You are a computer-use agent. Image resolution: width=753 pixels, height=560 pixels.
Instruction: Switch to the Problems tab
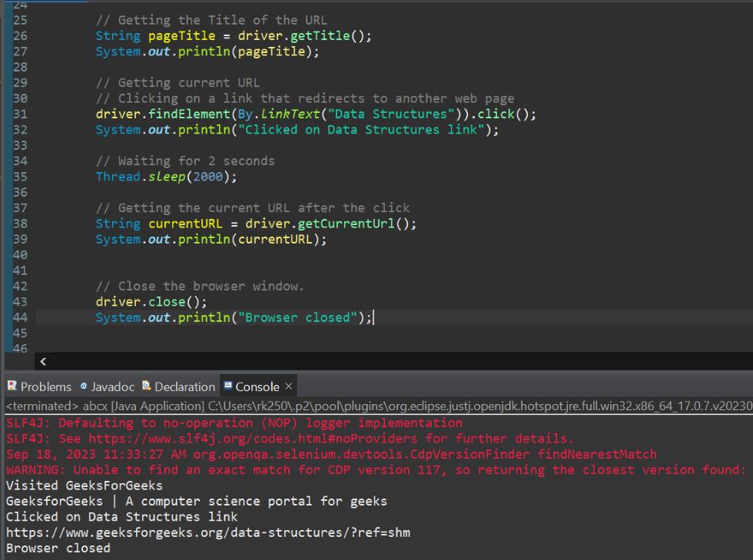coord(39,386)
